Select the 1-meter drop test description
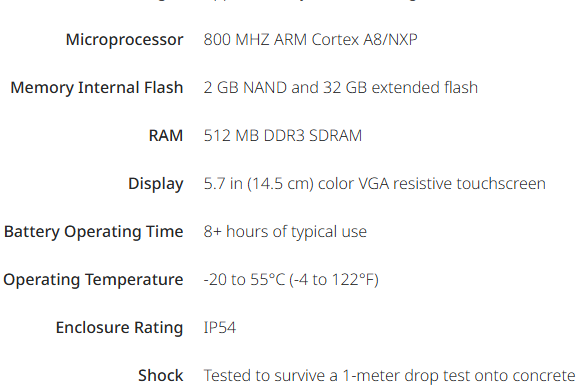The height and width of the screenshot is (392, 579). pos(390,375)
